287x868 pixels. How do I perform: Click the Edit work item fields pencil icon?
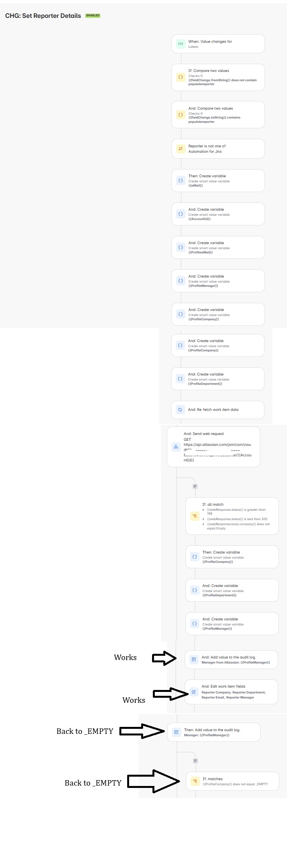pos(194,692)
